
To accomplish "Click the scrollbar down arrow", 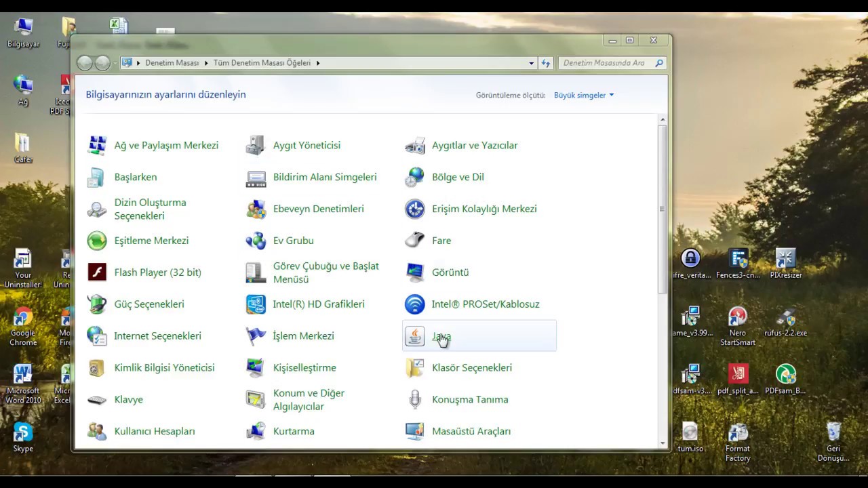I will (663, 443).
